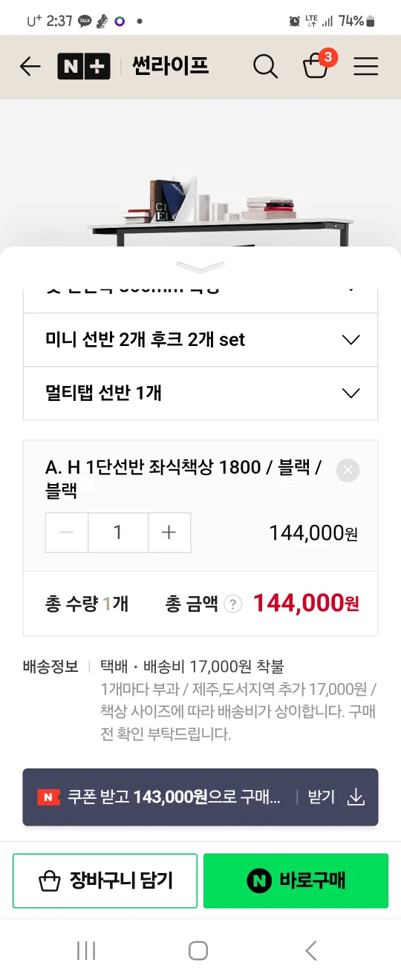The height and width of the screenshot is (980, 401).
Task: Open the search magnifier icon
Action: (265, 67)
